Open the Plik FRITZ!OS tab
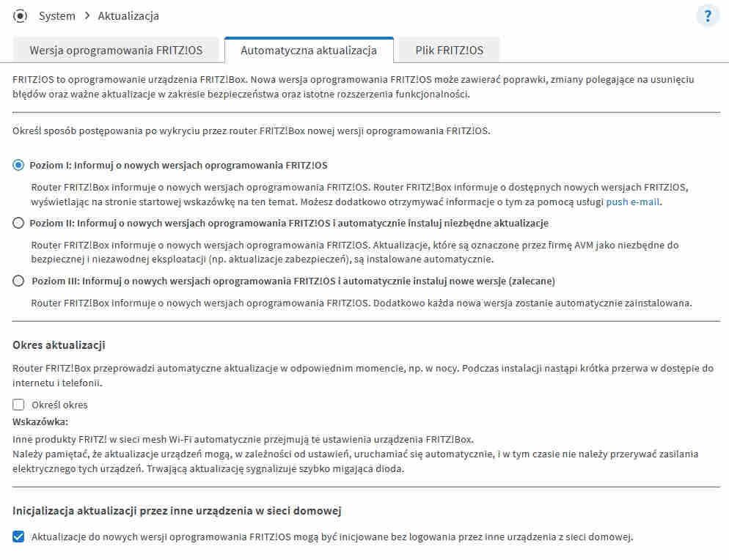The width and height of the screenshot is (729, 560). (449, 51)
